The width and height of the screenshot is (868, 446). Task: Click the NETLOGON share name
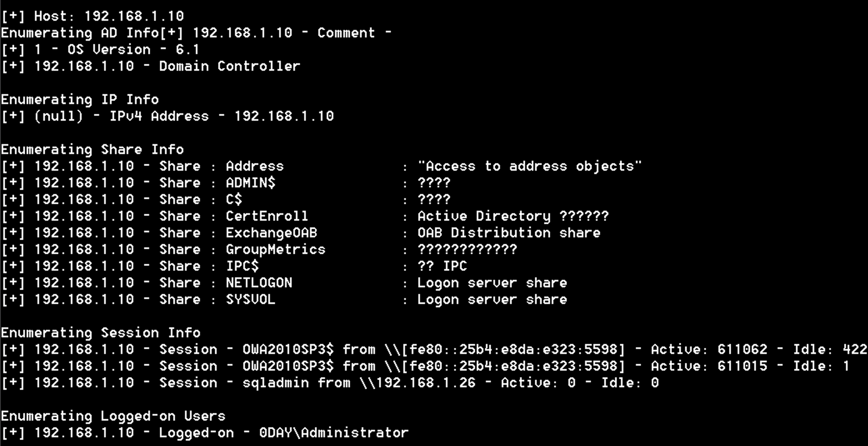[x=259, y=283]
